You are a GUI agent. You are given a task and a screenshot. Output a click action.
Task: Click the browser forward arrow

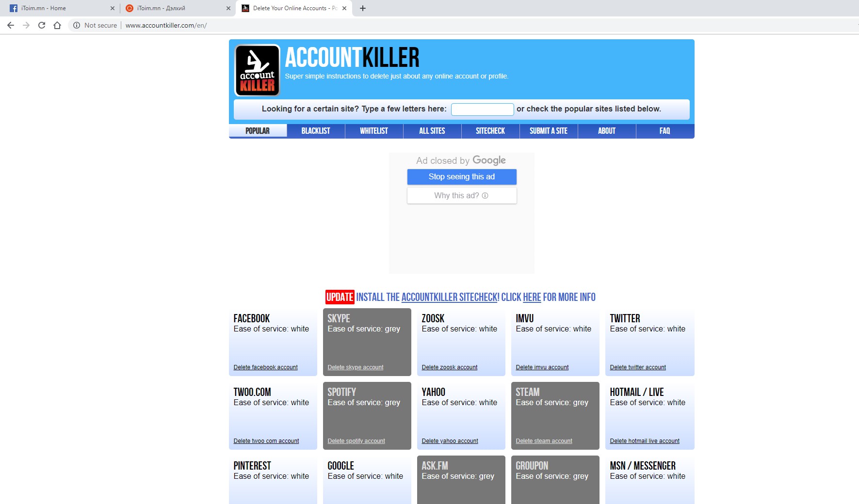click(26, 25)
